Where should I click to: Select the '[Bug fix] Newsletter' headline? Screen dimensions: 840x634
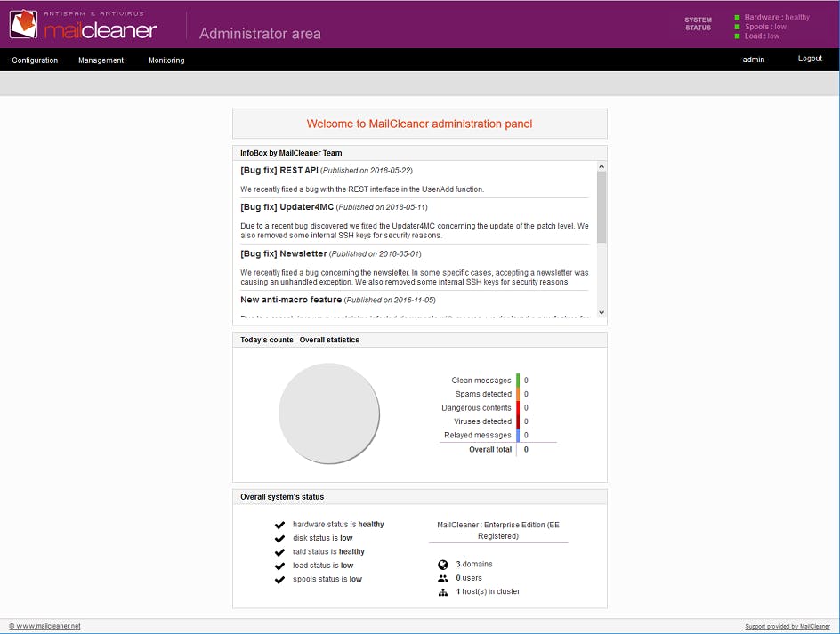[x=284, y=253]
